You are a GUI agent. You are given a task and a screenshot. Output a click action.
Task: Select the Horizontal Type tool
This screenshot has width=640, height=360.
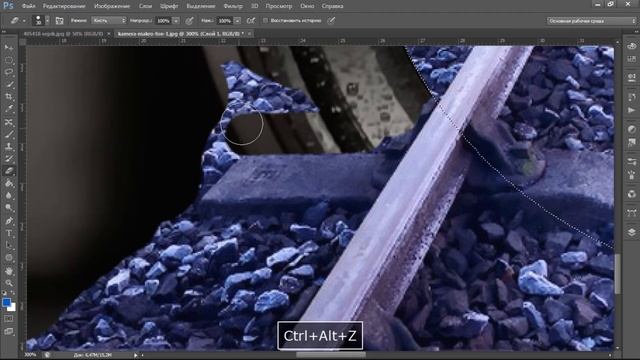[9, 233]
